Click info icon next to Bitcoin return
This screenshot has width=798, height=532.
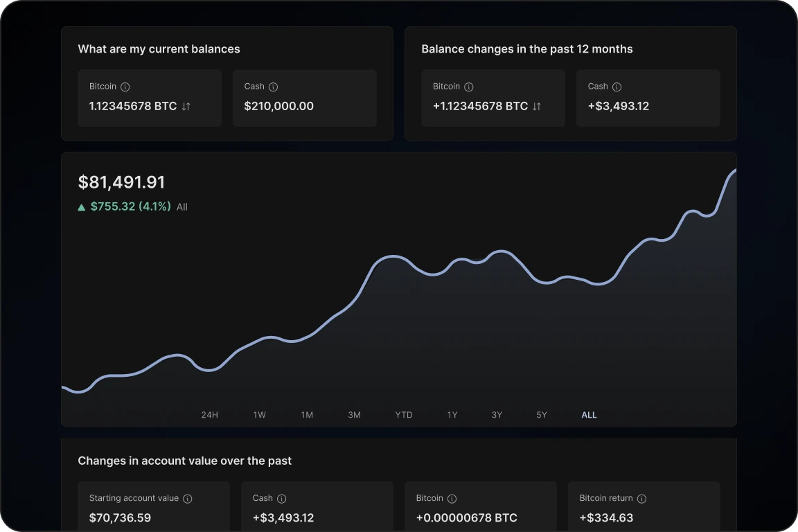641,499
